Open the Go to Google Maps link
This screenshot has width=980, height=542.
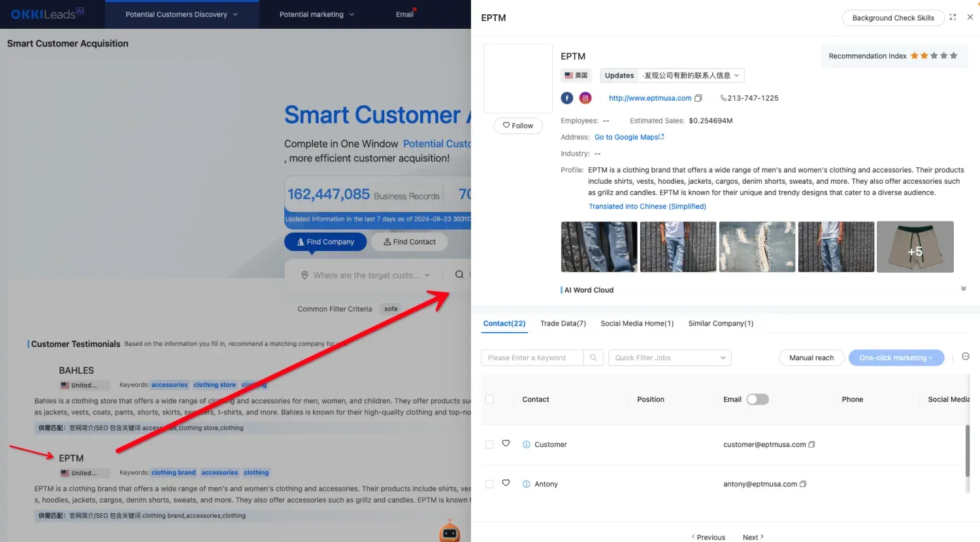coord(629,137)
